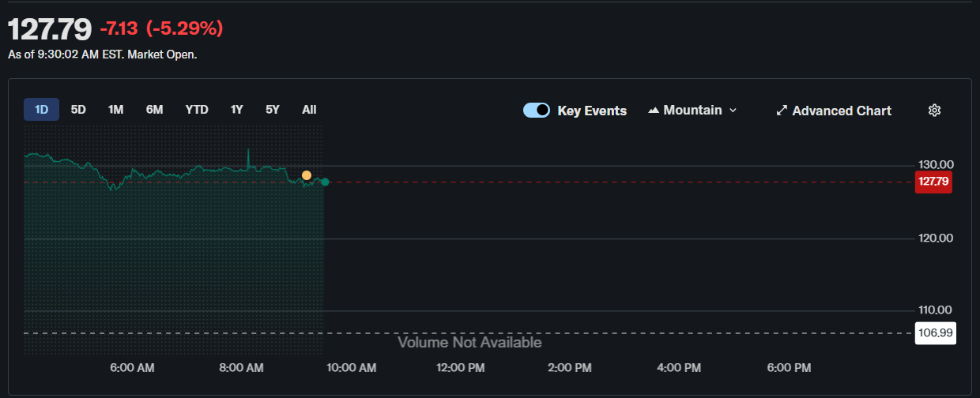Click the 8:00 AM time axis label
Image resolution: width=980 pixels, height=398 pixels.
[241, 368]
